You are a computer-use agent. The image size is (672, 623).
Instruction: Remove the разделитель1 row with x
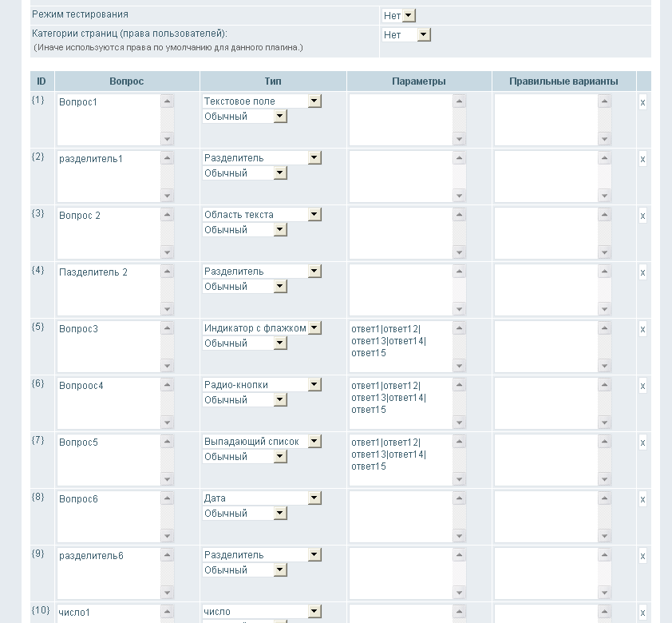pos(642,160)
